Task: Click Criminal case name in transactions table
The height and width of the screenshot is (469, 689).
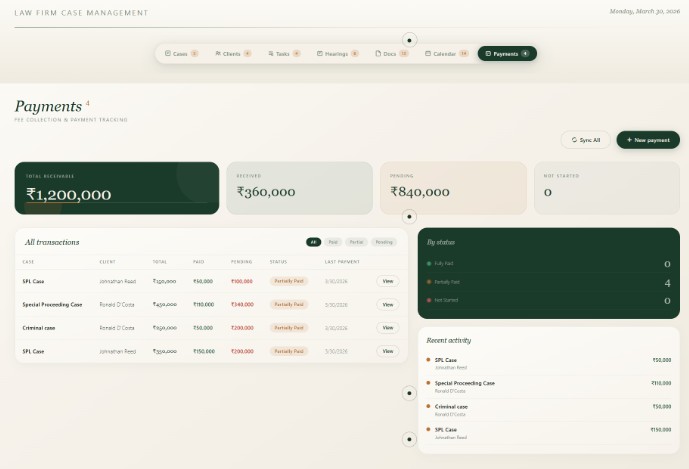Action: click(39, 328)
